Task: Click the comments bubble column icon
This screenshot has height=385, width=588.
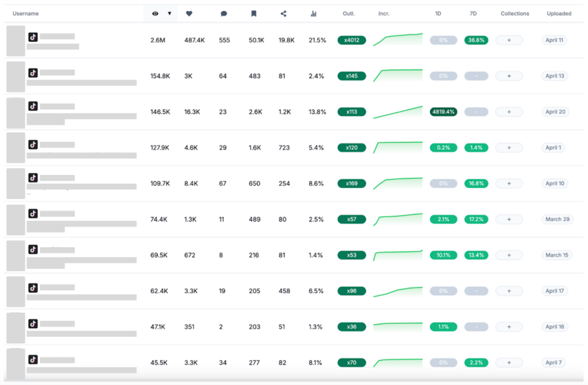Action: (x=224, y=13)
